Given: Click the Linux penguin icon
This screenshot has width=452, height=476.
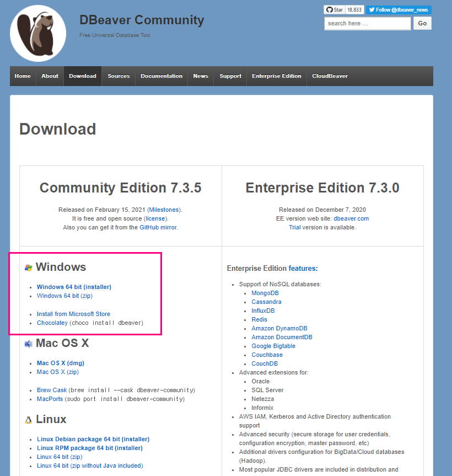Looking at the screenshot, I should [x=29, y=420].
